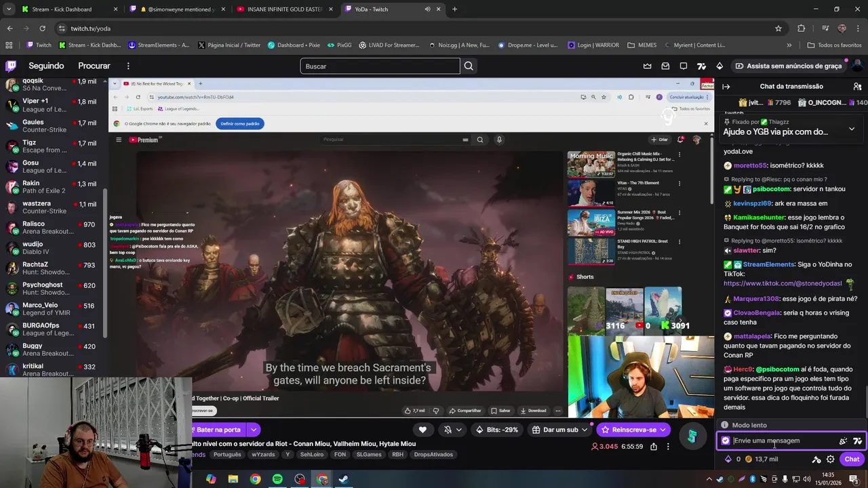Open Spotify from the taskbar
This screenshot has height=488, width=868.
[x=277, y=479]
